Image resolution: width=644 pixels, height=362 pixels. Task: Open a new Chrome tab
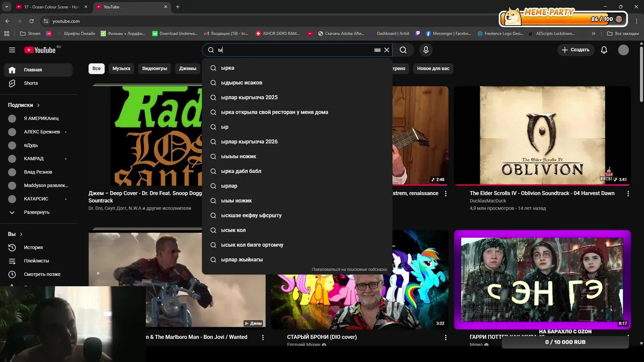[178, 7]
